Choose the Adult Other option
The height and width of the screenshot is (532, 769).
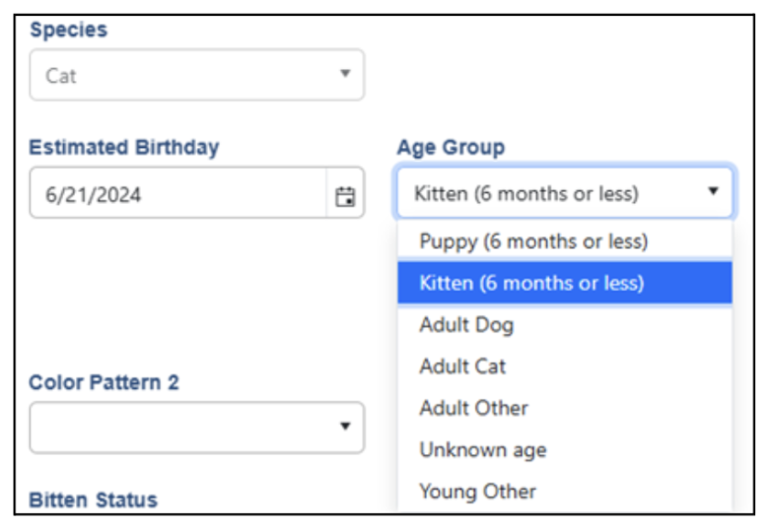tap(473, 408)
